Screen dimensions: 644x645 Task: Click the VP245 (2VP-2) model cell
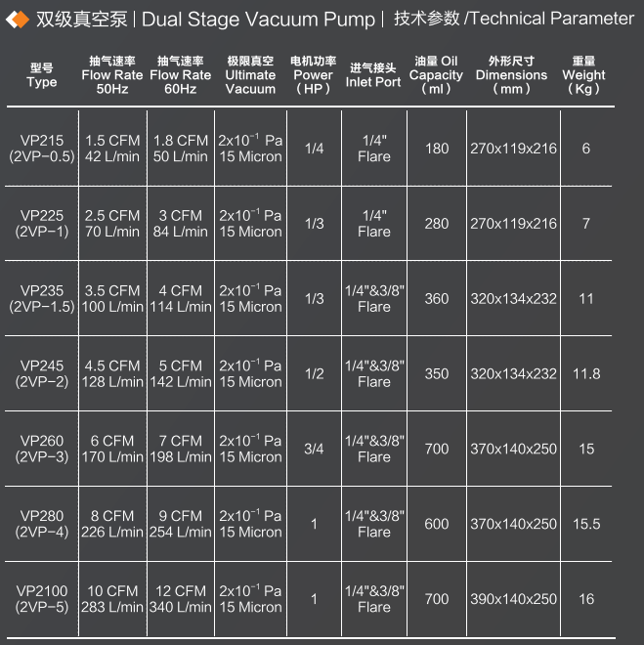42,373
